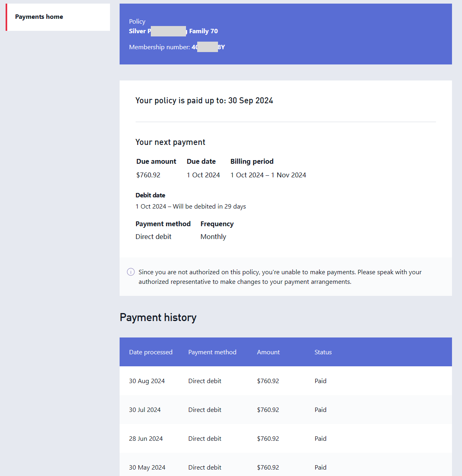Click the 'Will be debited in 29 days' text
Screen dimensions: 462x476
pos(209,207)
